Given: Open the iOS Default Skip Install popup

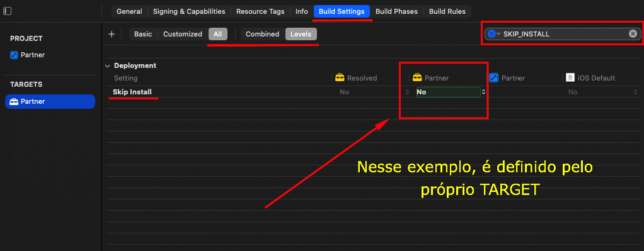Looking at the screenshot, I should point(636,92).
